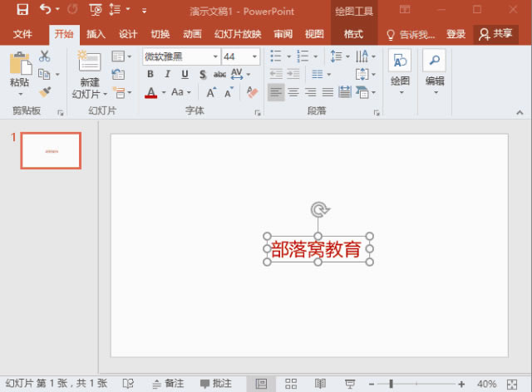Start slideshow from the status bar icon

pyautogui.click(x=350, y=384)
